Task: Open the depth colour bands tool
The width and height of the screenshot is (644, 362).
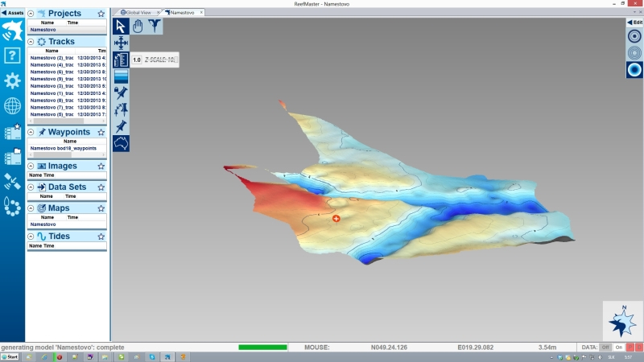Action: (122, 76)
